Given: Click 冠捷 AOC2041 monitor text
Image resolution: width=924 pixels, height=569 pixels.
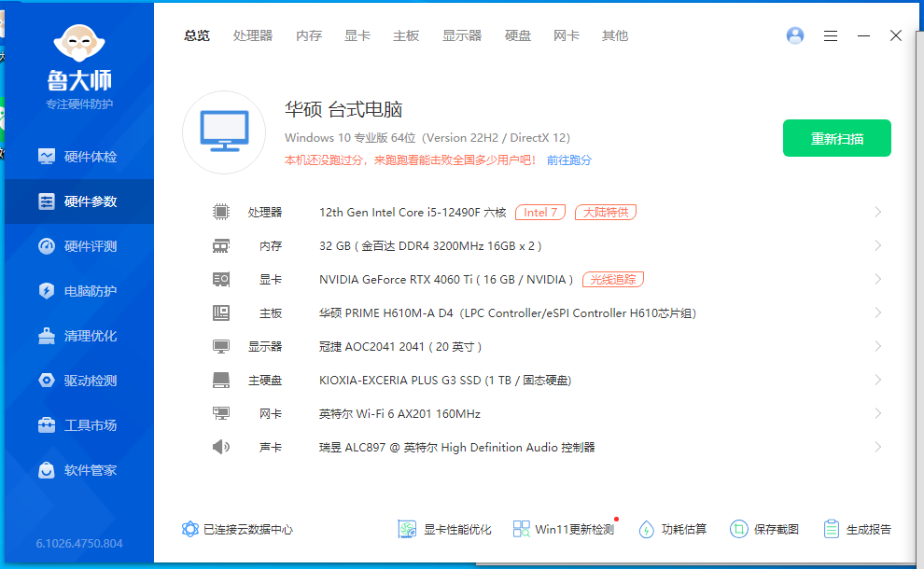Looking at the screenshot, I should click(400, 346).
